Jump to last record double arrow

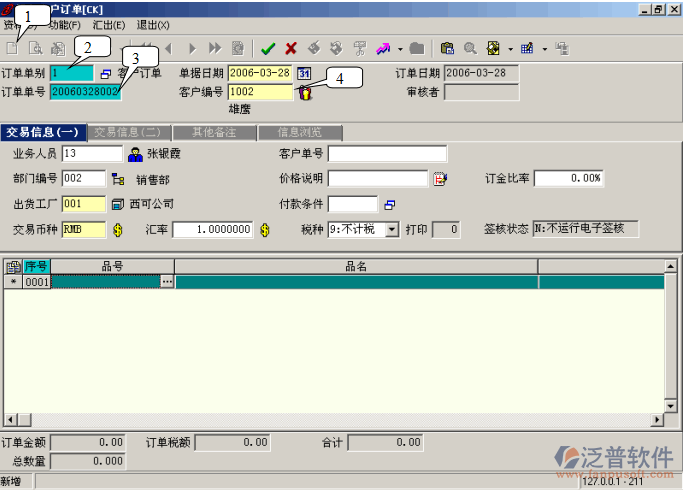[x=215, y=48]
